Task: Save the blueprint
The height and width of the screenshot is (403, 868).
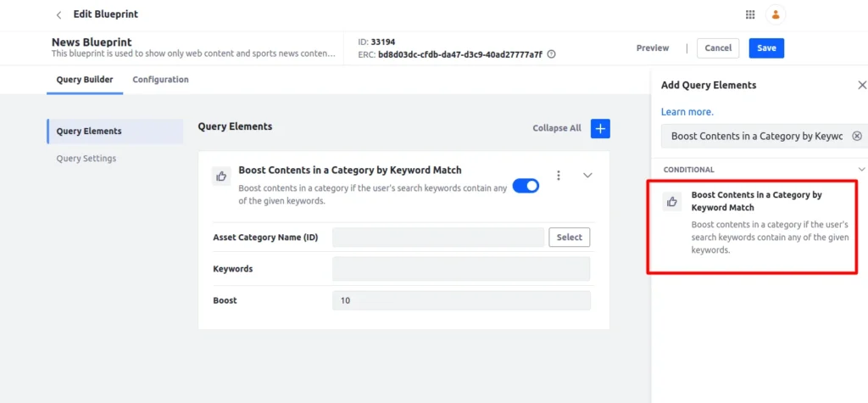Action: coord(766,48)
